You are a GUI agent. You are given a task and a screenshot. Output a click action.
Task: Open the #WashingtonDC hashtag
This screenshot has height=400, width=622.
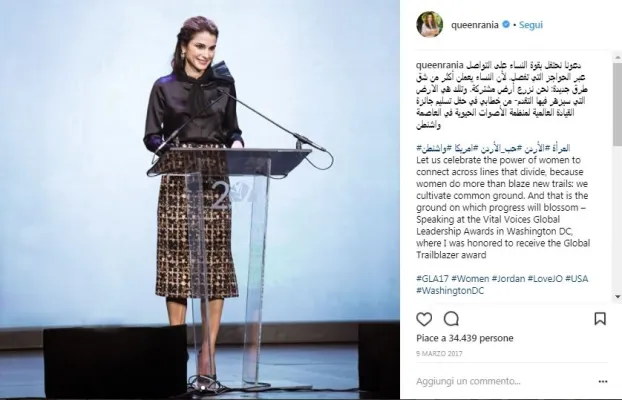tap(450, 290)
